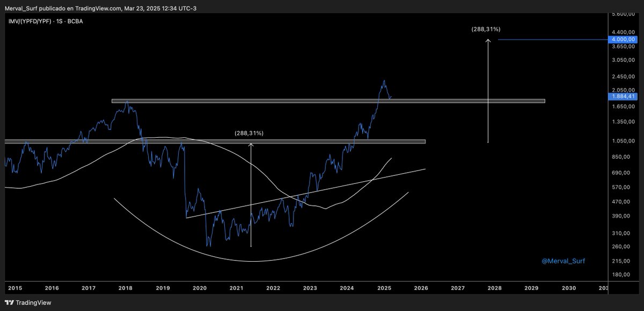
Task: Click the 1.650,00 price axis label
Action: 623,107
